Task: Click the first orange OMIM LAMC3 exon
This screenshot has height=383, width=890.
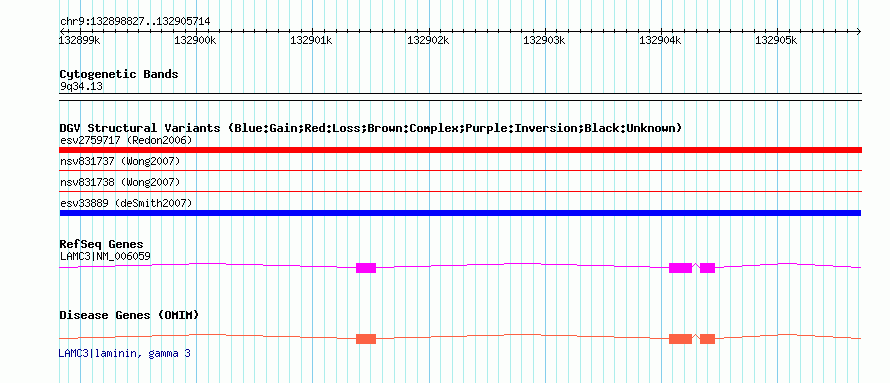Action: (x=366, y=339)
